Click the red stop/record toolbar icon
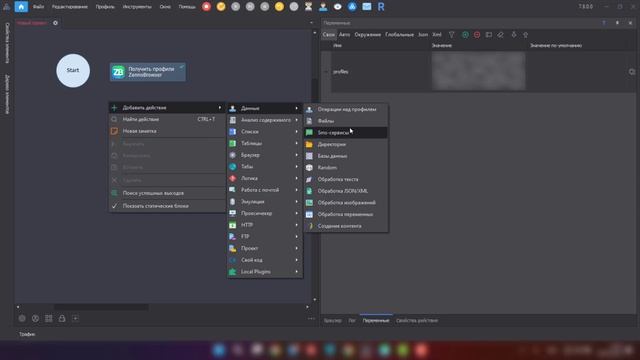 point(207,7)
